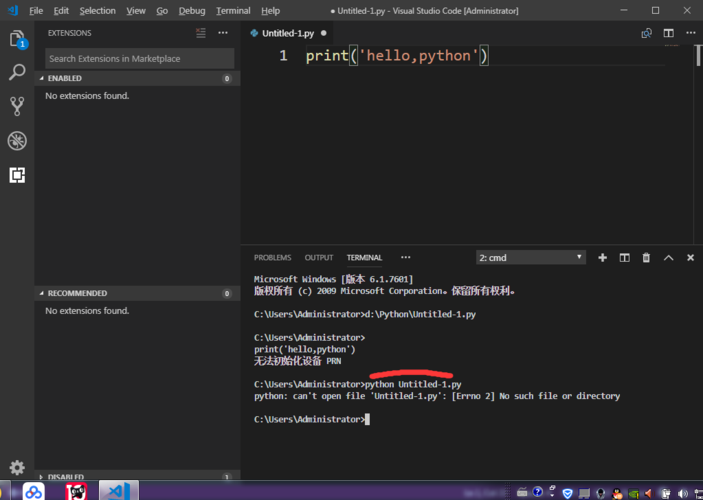Select the Extensions view icon
This screenshot has height=500, width=703.
17,175
